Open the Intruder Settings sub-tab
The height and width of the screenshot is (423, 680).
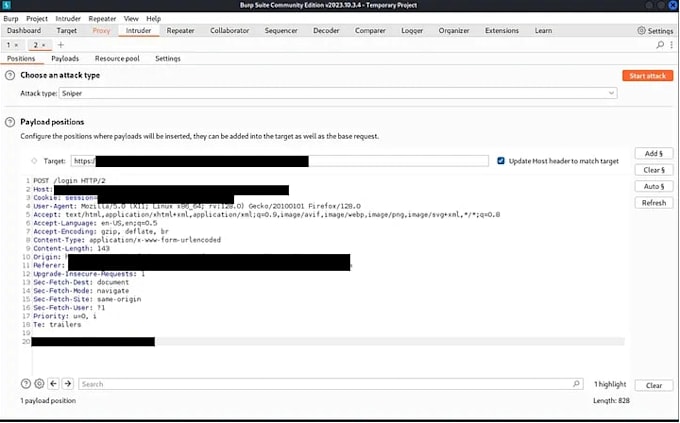click(x=168, y=58)
